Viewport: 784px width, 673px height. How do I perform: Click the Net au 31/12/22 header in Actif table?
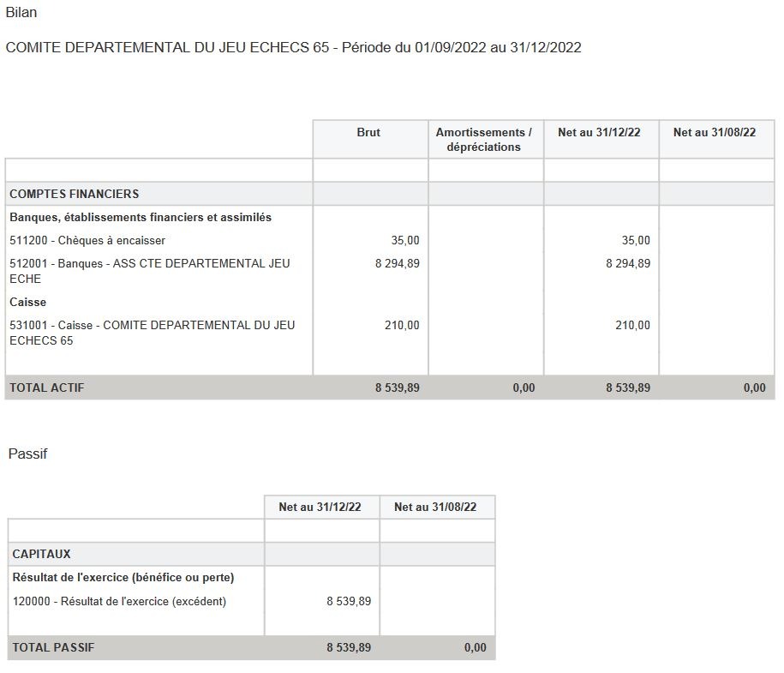(x=599, y=133)
